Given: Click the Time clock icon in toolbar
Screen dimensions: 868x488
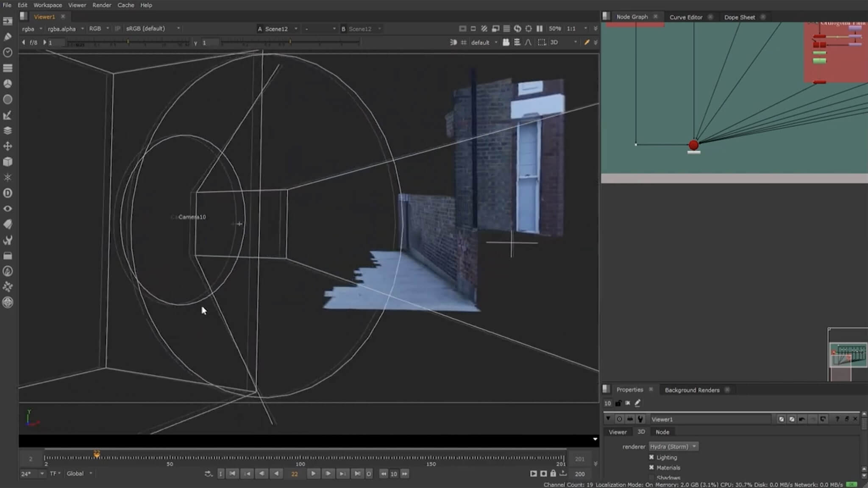Looking at the screenshot, I should point(8,53).
